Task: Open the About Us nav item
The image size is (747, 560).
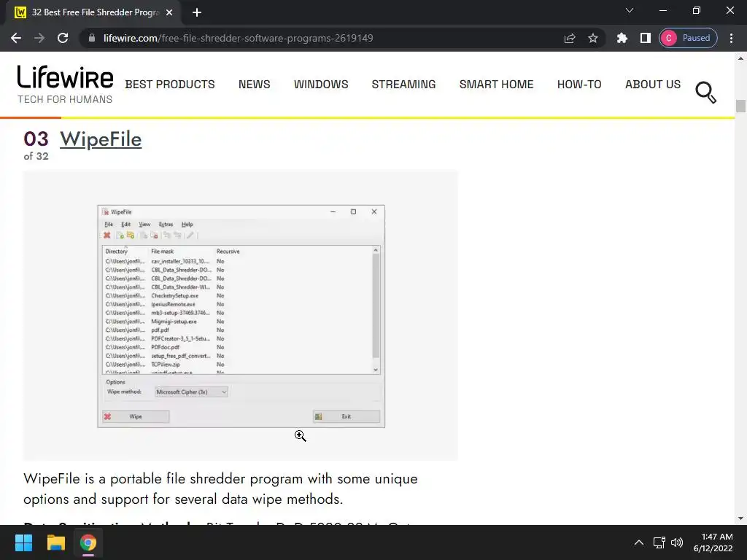Action: pos(653,85)
